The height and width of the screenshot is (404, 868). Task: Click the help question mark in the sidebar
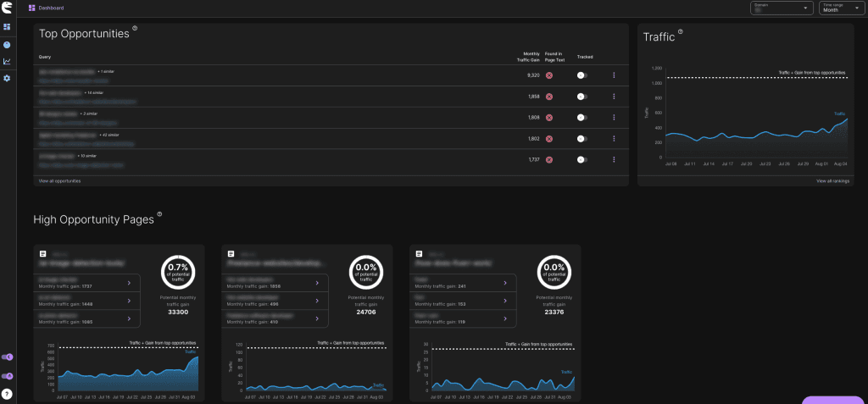[7, 394]
